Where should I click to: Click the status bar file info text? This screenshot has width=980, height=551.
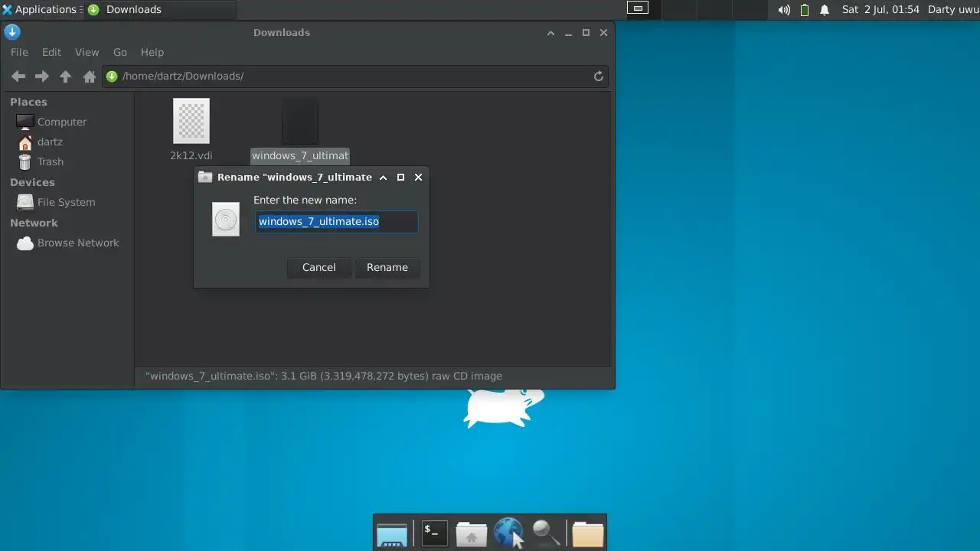[324, 376]
